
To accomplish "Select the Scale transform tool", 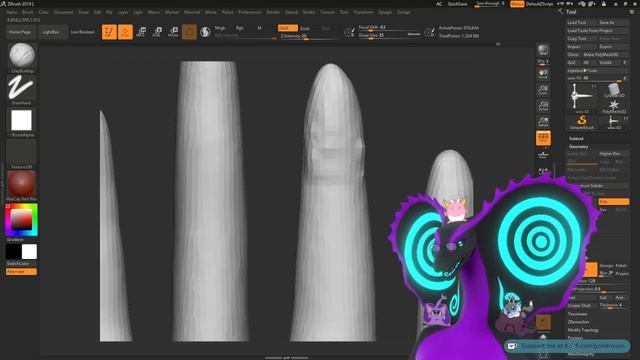I will [x=157, y=32].
